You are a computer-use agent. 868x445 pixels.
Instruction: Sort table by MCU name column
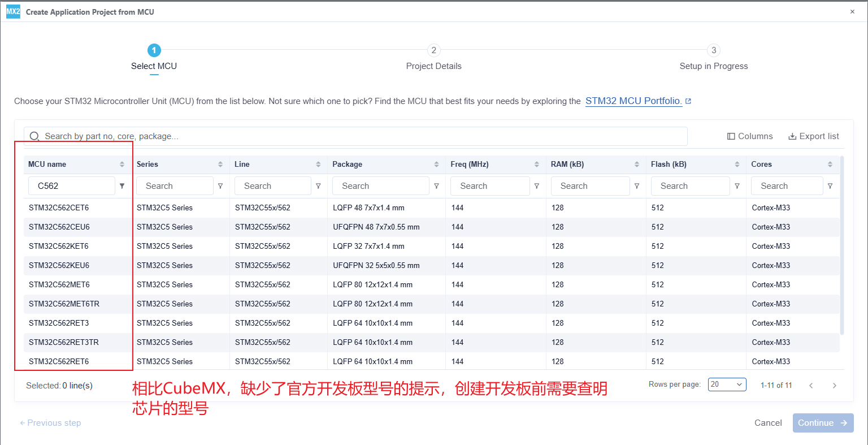point(122,165)
